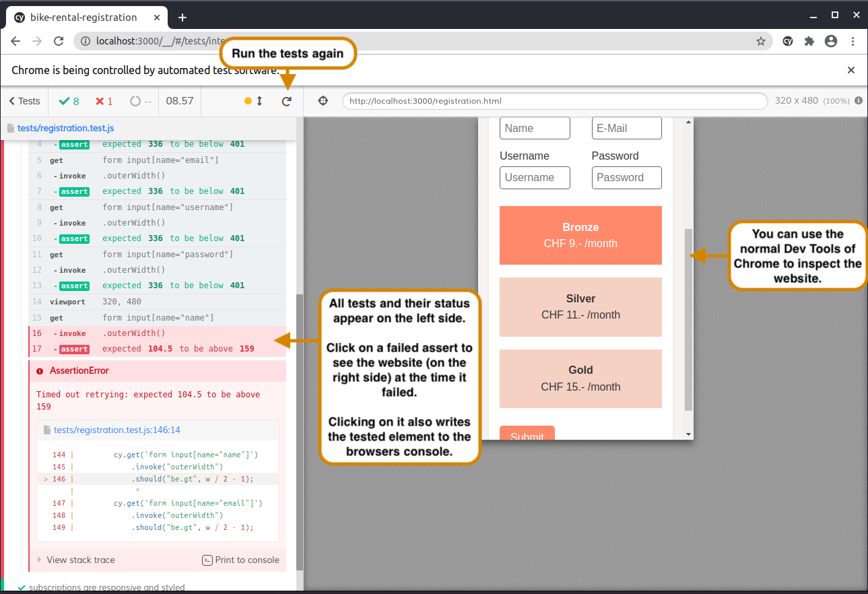The image size is (868, 594).
Task: Click the test subscriptions are responsive and styled
Action: point(106,587)
